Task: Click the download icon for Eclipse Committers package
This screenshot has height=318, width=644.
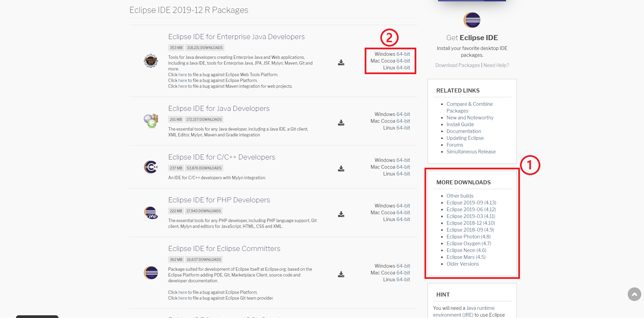Action: tap(341, 274)
